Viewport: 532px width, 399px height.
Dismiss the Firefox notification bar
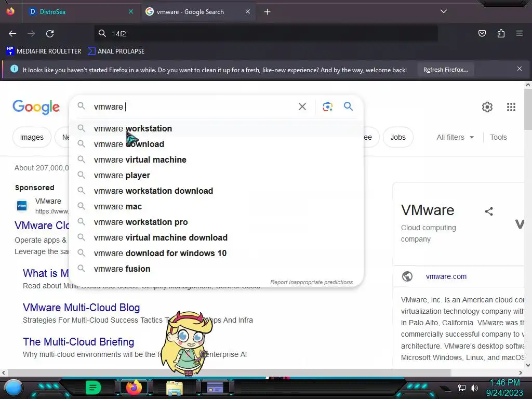519,69
